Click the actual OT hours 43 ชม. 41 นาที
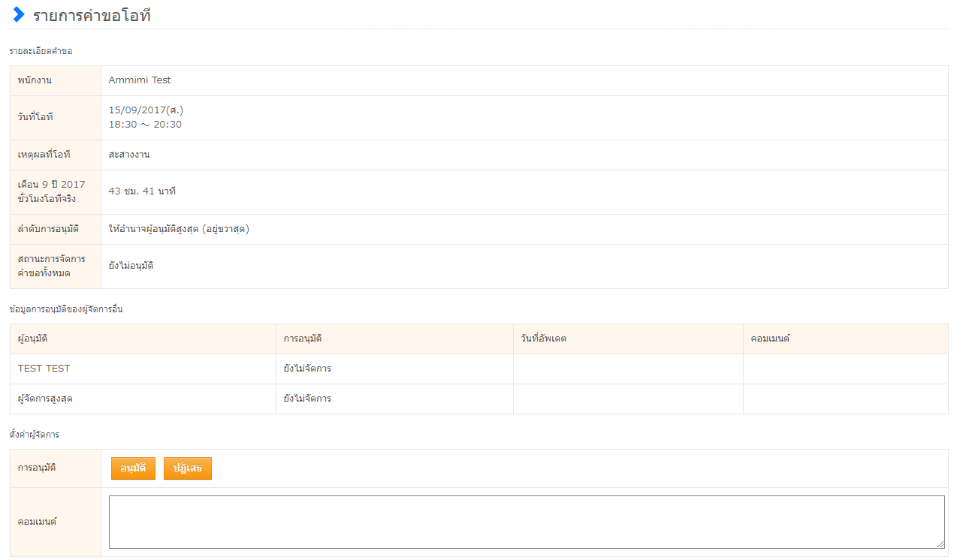The image size is (963, 560). click(x=142, y=191)
